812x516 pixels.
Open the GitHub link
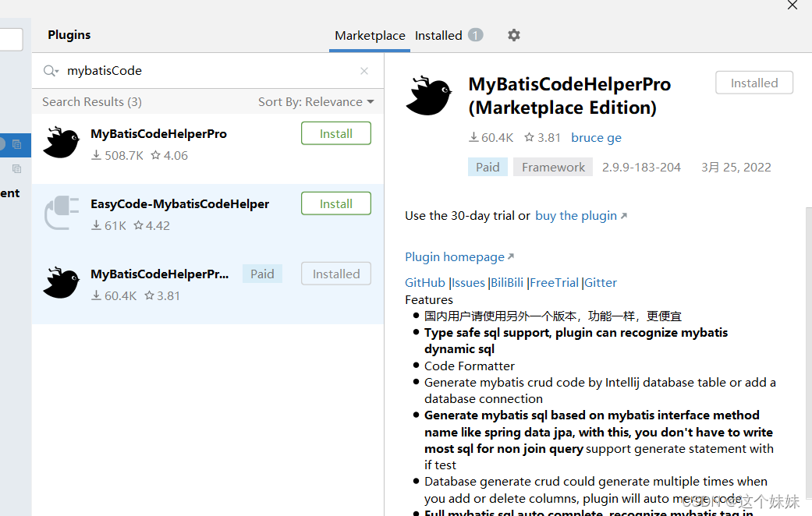tap(424, 283)
